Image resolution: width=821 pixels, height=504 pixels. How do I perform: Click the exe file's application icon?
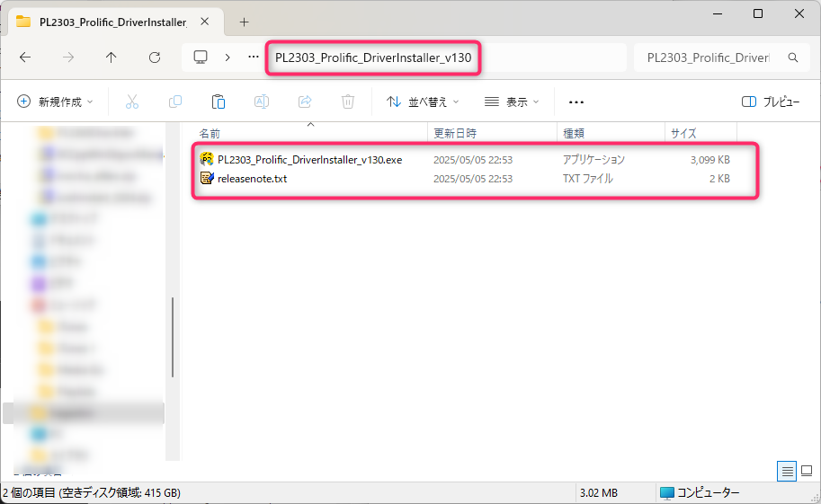coord(207,159)
